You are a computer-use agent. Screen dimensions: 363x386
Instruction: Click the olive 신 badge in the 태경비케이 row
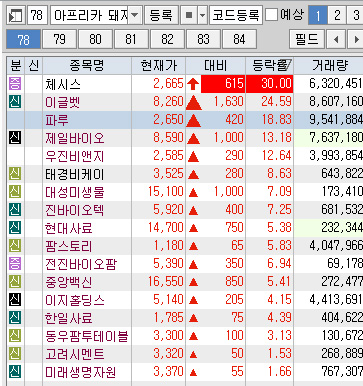pyautogui.click(x=15, y=173)
